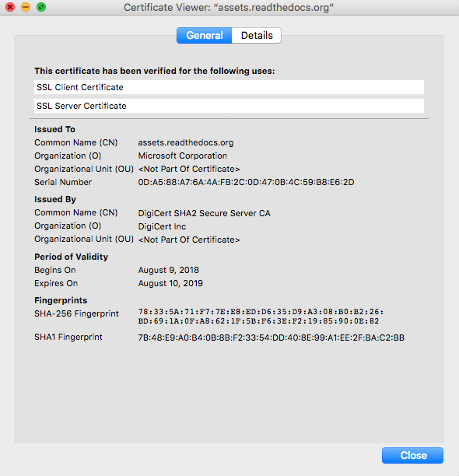459x476 pixels.
Task: Minimize the Certificate Viewer window
Action: click(26, 7)
